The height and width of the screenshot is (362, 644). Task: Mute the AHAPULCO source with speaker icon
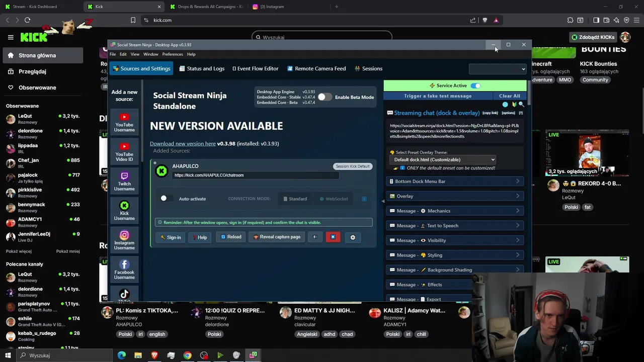(315, 237)
